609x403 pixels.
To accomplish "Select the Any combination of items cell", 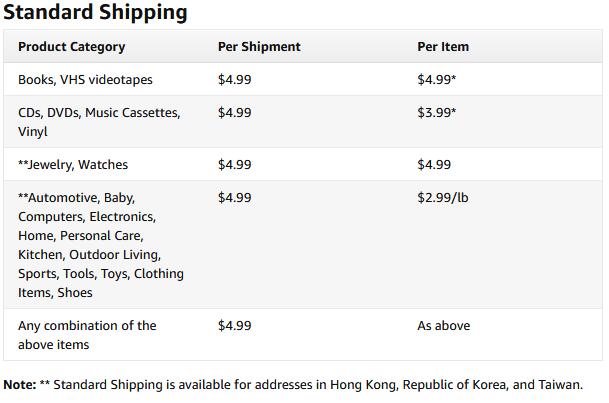I will 87,335.
